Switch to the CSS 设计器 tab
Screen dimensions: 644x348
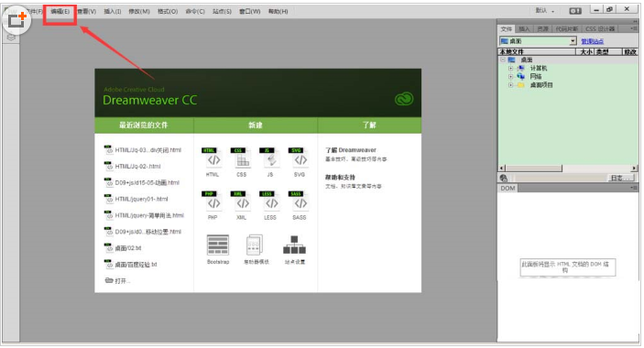600,28
